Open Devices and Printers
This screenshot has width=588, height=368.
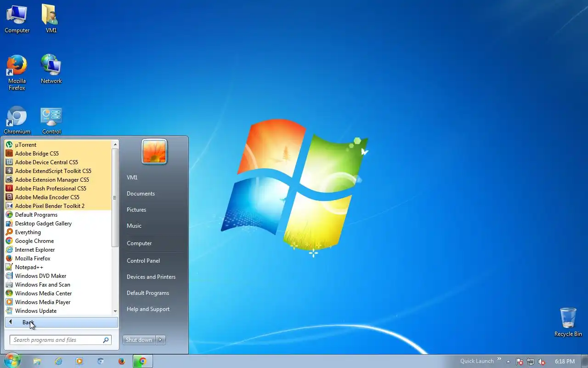(151, 276)
